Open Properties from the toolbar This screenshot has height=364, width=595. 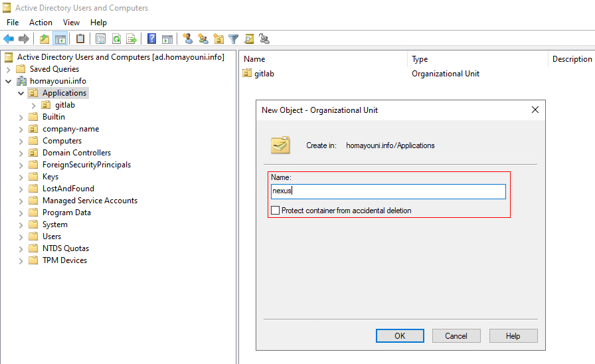(100, 39)
